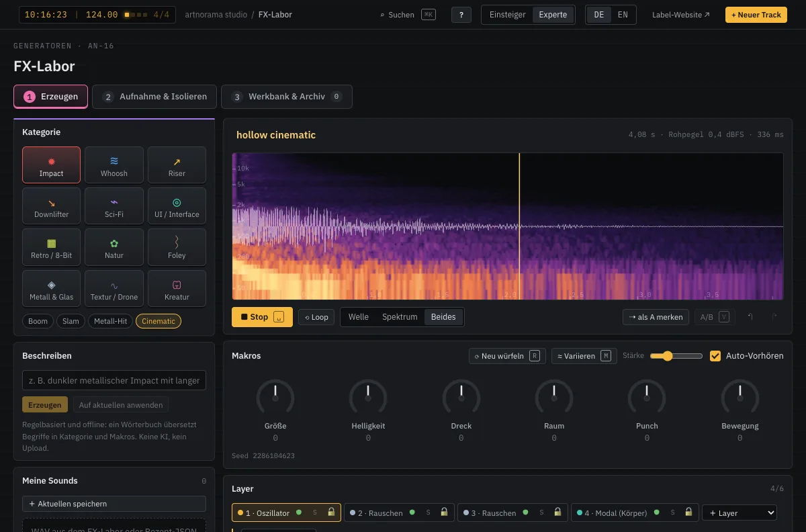Show the Spektrum view only
The image size is (806, 532).
tap(400, 317)
